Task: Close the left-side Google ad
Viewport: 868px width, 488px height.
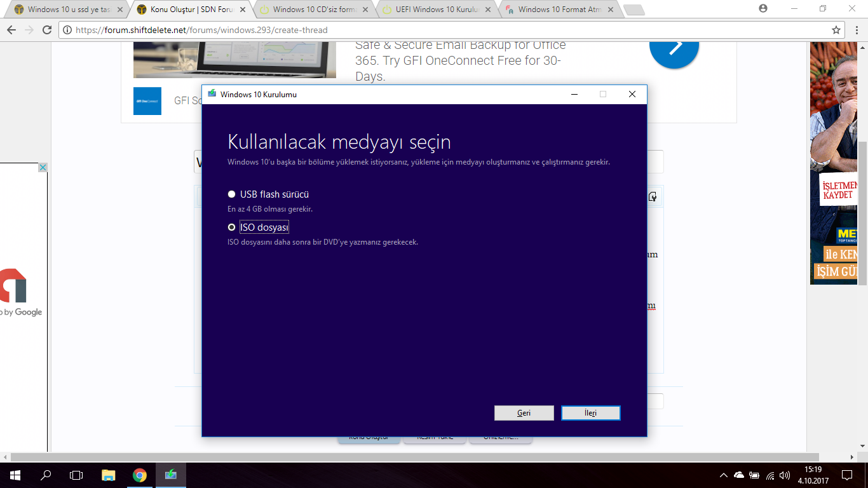Action: pos(43,168)
